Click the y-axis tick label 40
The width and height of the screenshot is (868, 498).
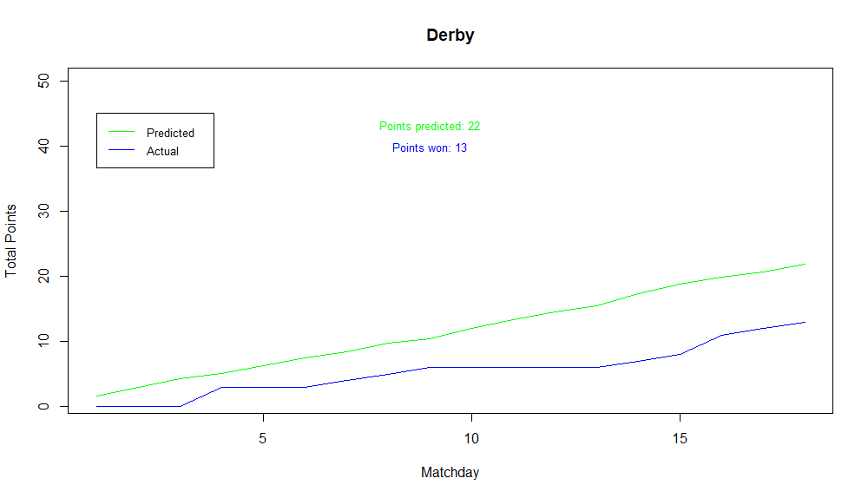point(43,146)
